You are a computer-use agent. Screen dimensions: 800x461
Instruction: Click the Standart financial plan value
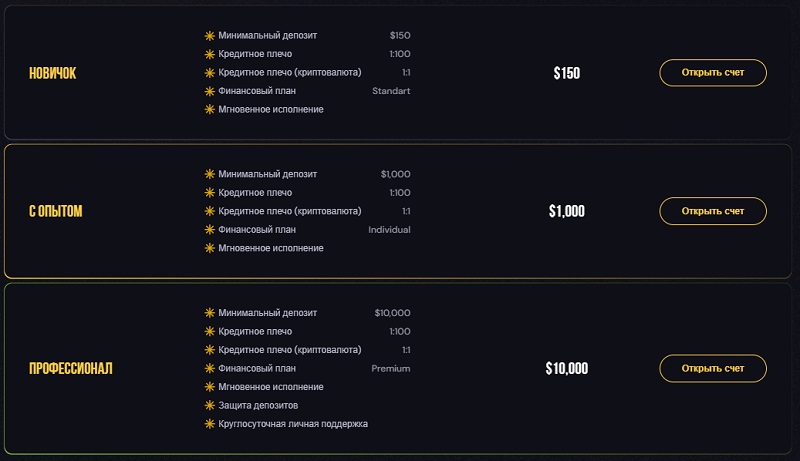(x=391, y=91)
